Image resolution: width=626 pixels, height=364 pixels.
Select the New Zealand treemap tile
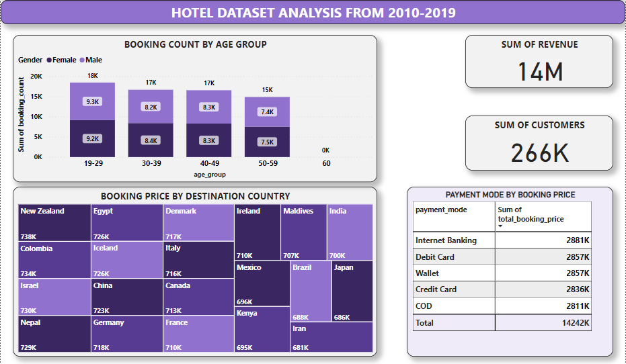tap(54, 223)
